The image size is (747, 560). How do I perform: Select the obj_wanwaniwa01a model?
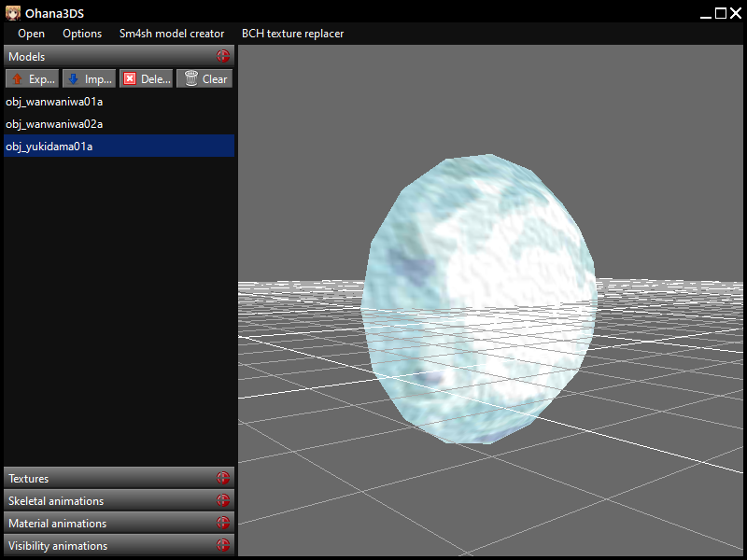tap(54, 102)
